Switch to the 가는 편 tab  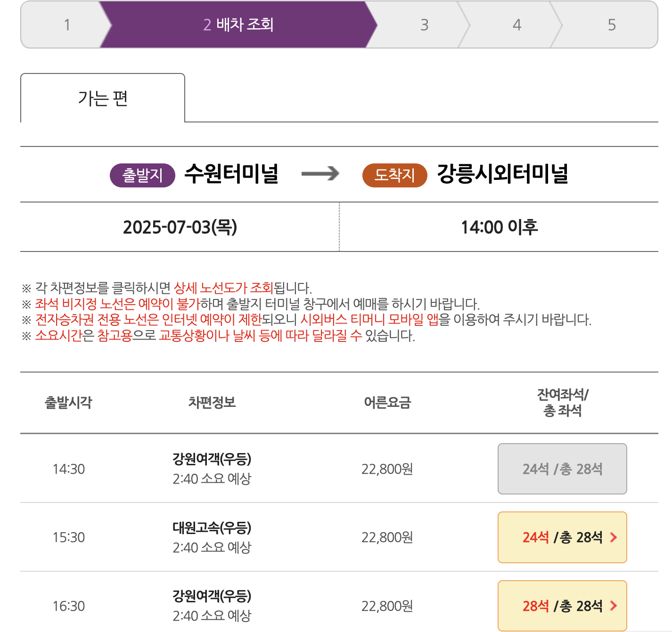point(102,97)
